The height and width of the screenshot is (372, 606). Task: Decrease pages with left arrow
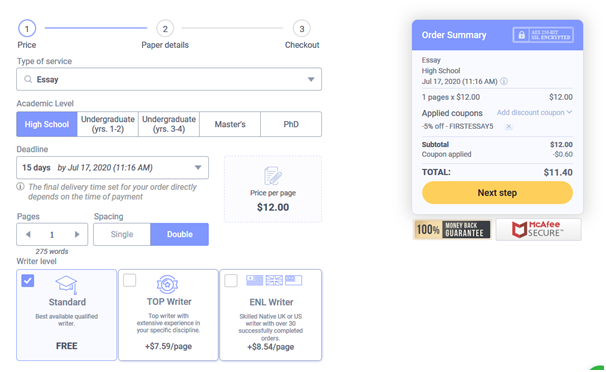[x=28, y=234]
